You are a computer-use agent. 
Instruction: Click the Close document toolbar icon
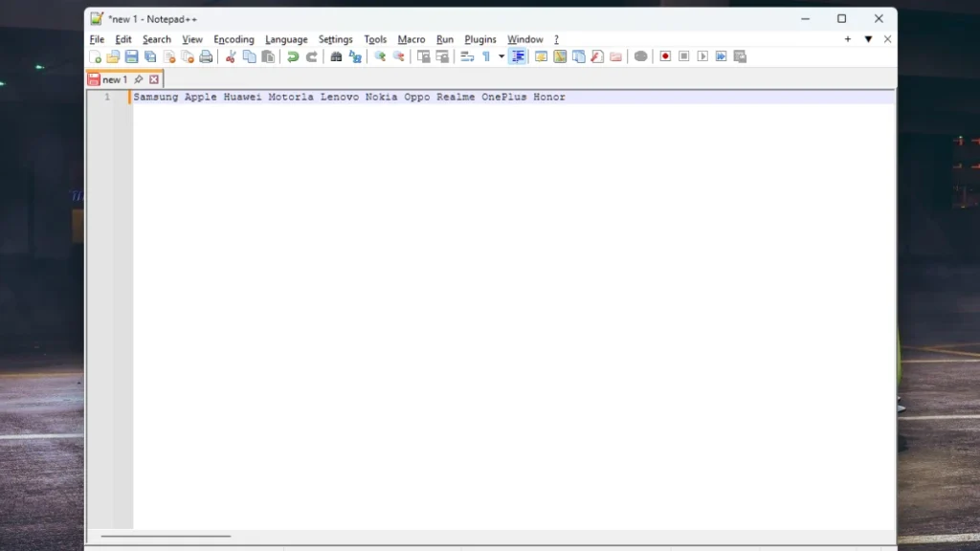(168, 56)
